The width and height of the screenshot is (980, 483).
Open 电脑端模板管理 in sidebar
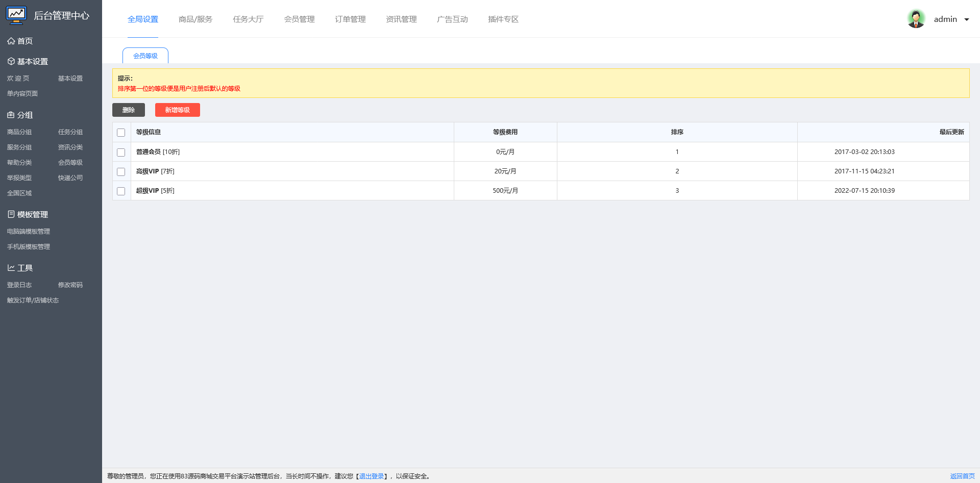pyautogui.click(x=29, y=232)
